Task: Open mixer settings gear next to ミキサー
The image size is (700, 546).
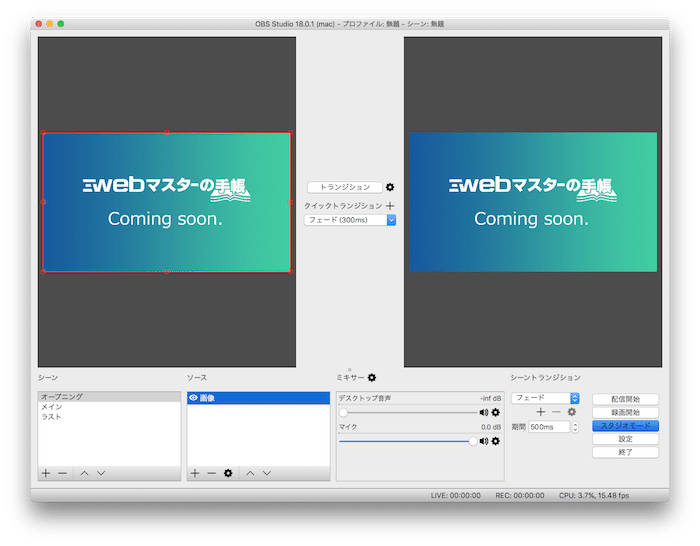Action: [x=372, y=378]
